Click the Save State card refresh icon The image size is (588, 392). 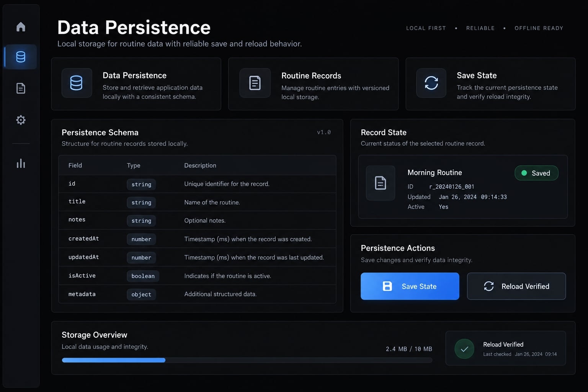pos(431,83)
